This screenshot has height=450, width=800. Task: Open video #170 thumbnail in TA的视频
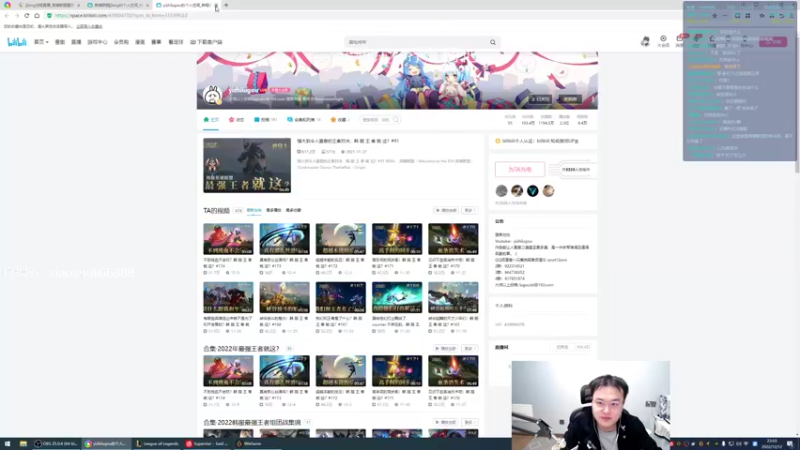pos(453,239)
